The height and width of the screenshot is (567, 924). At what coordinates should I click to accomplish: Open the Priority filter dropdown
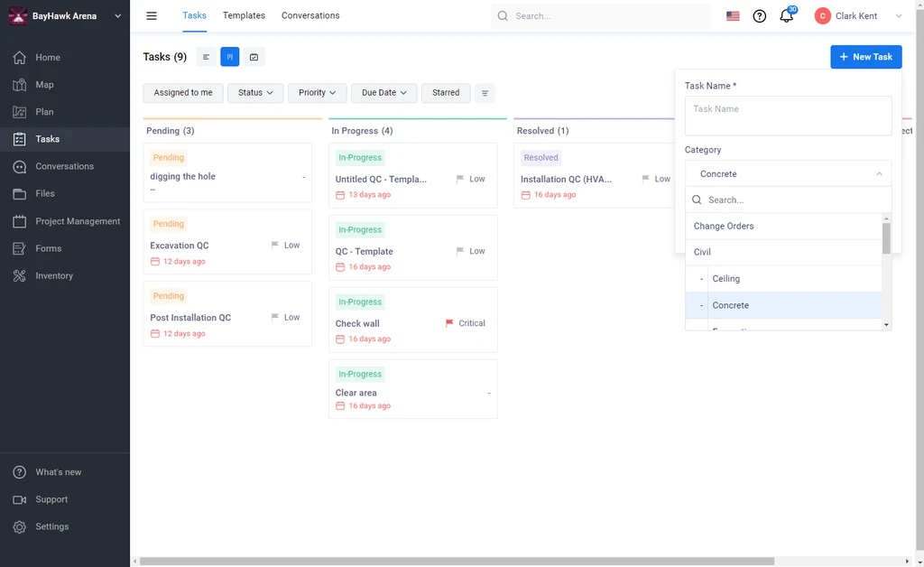pos(317,93)
